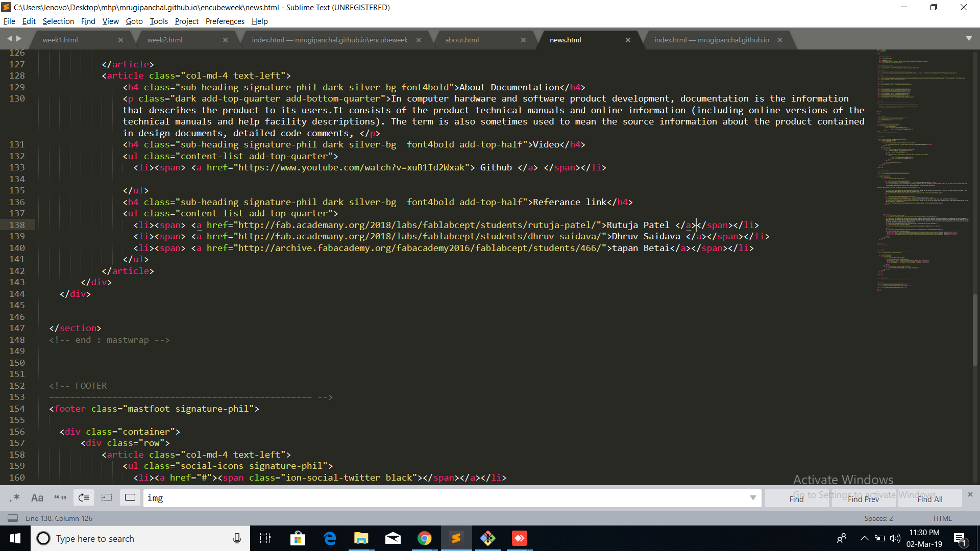Close the week1.html tab

(x=120, y=40)
